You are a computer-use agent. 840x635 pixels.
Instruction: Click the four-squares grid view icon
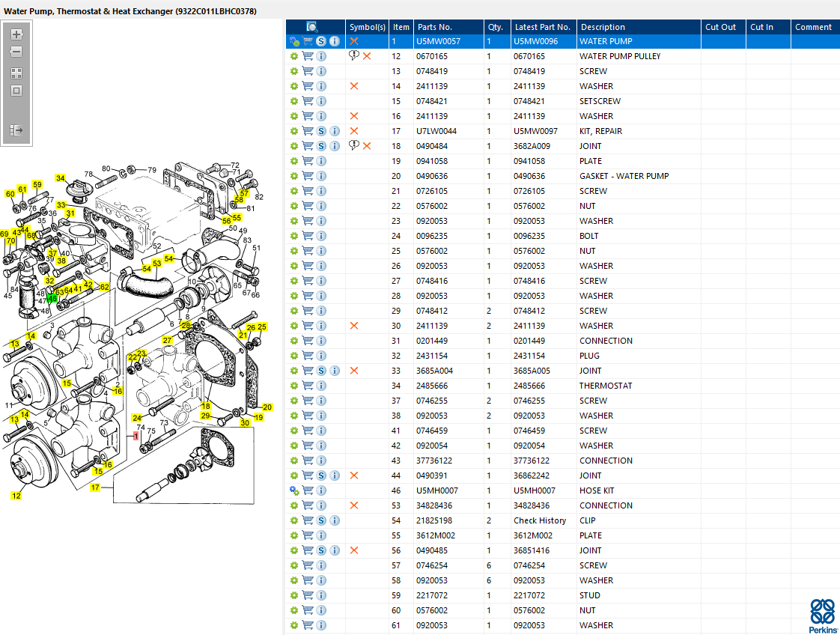(x=16, y=73)
